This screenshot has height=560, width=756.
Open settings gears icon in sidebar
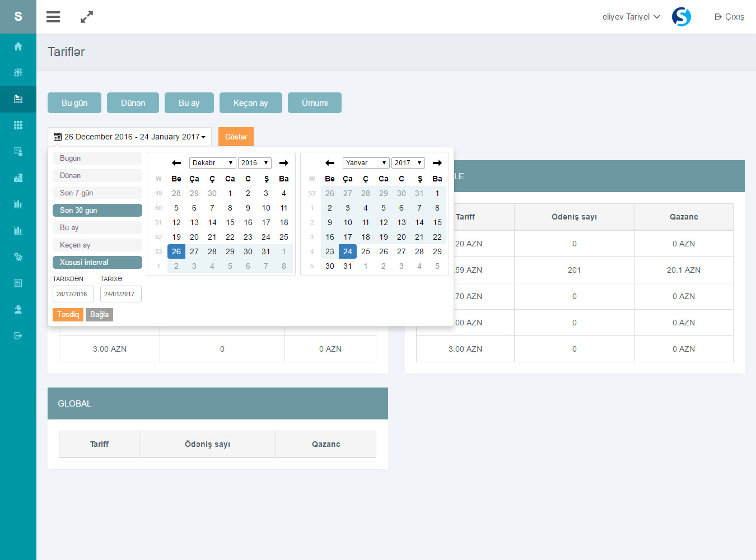[18, 257]
